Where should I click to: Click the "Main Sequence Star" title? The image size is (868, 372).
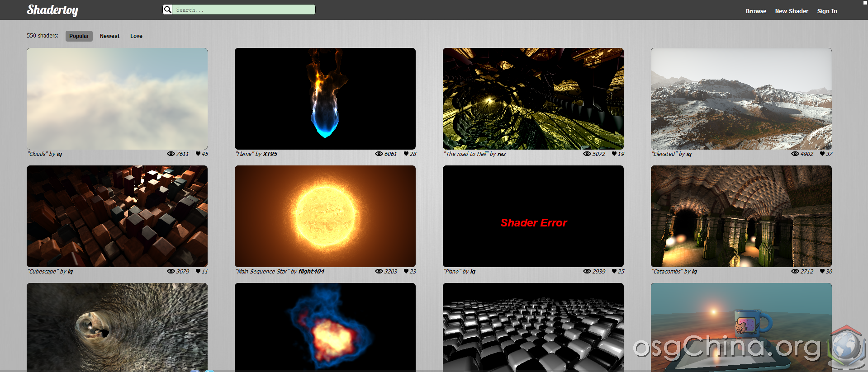click(x=262, y=272)
